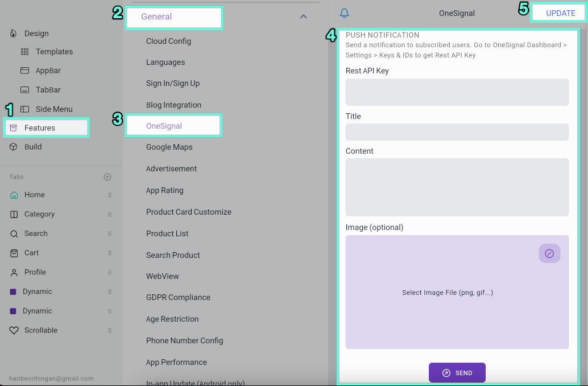Click the Select Image File area
The width and height of the screenshot is (588, 386).
[457, 292]
